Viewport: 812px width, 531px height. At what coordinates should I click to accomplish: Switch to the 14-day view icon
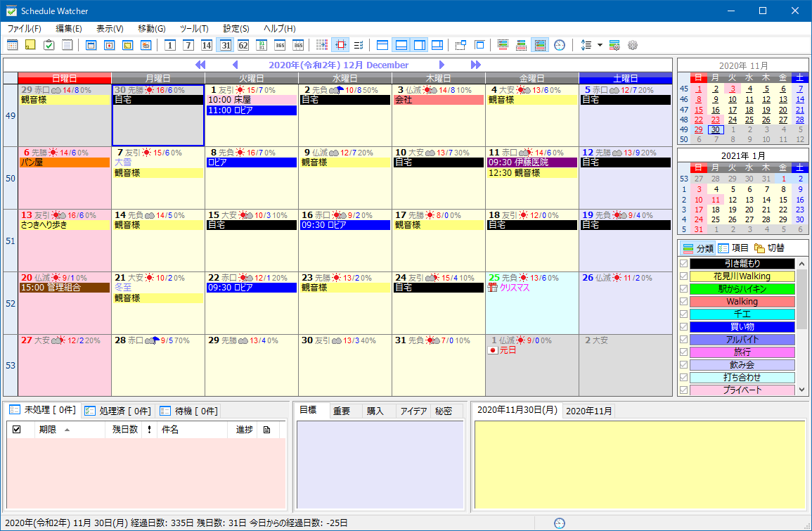(x=206, y=45)
